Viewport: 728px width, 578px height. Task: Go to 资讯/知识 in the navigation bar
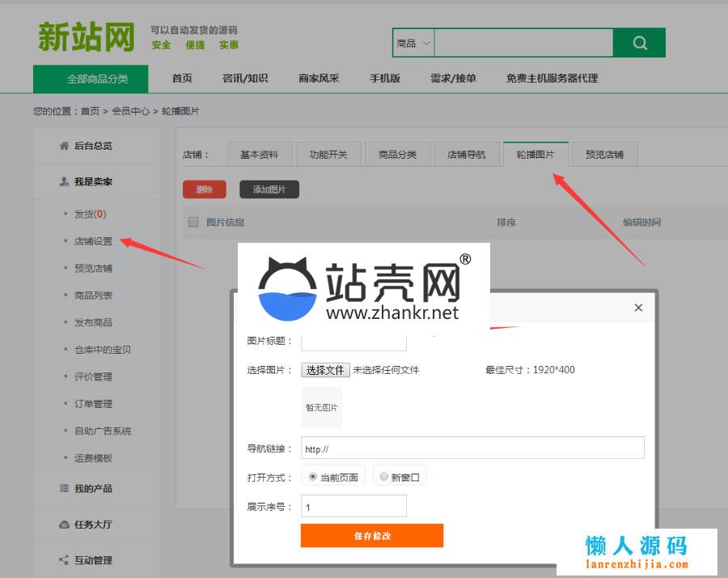(x=245, y=79)
